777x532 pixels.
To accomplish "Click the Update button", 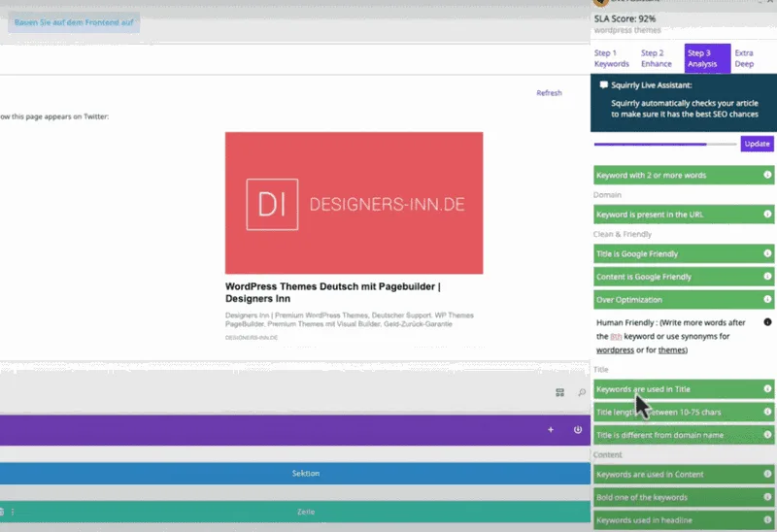I will tap(757, 144).
